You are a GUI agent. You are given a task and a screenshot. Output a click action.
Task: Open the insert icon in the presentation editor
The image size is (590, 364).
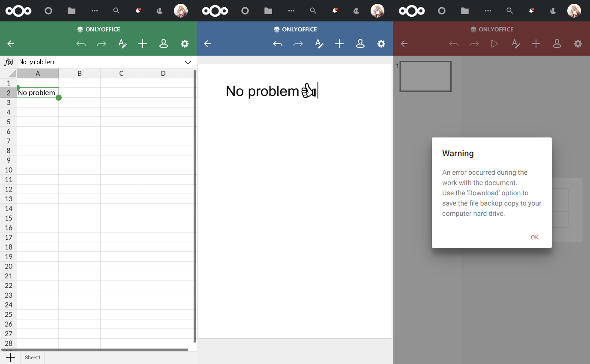click(x=536, y=44)
